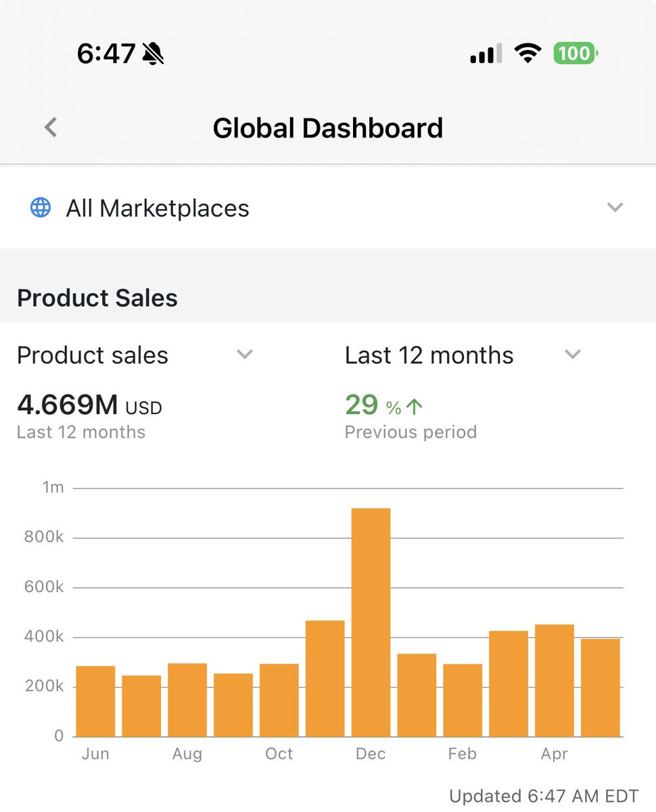The height and width of the screenshot is (812, 656).
Task: Tap the Product sales metric label
Action: point(93,355)
